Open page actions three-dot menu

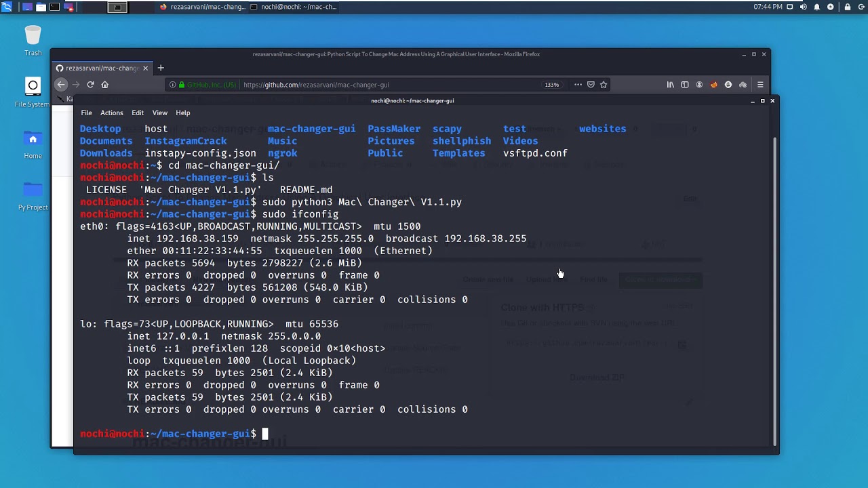click(578, 85)
